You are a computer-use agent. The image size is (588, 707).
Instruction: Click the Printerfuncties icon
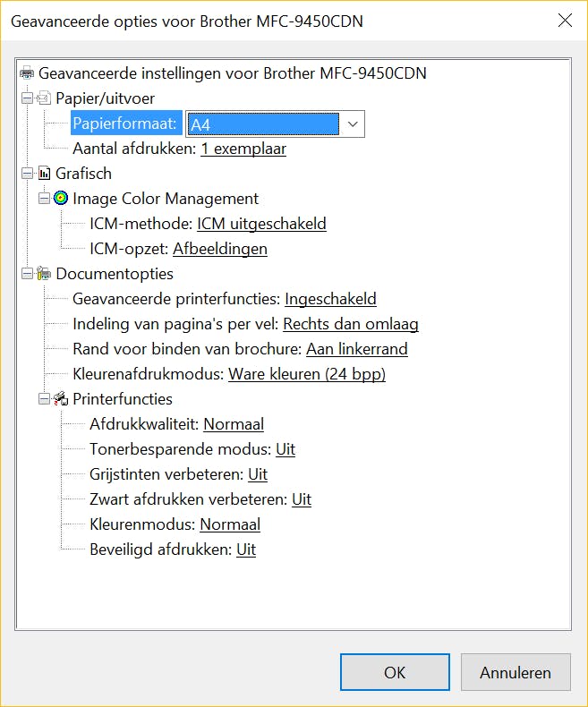[x=61, y=398]
